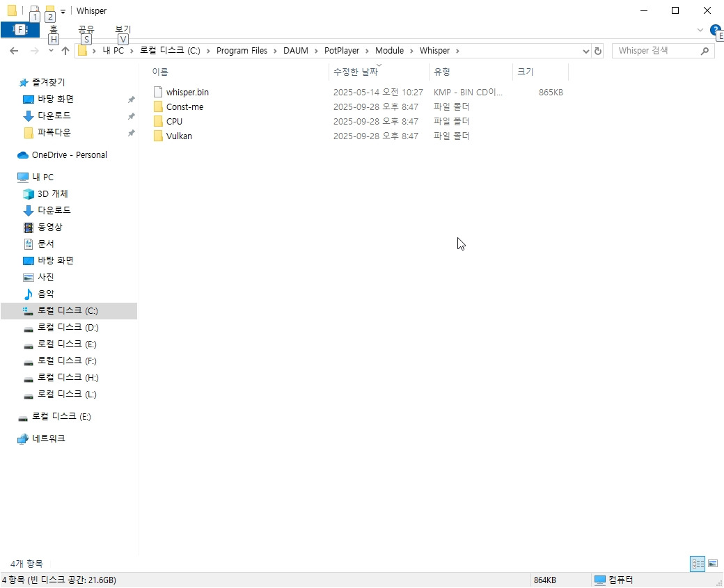Select 다운로드 under 내 PC

pyautogui.click(x=47, y=210)
